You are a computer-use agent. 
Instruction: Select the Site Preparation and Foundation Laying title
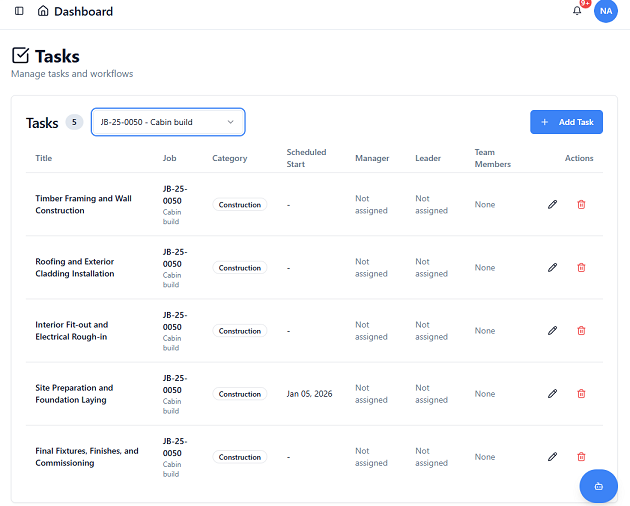click(74, 394)
